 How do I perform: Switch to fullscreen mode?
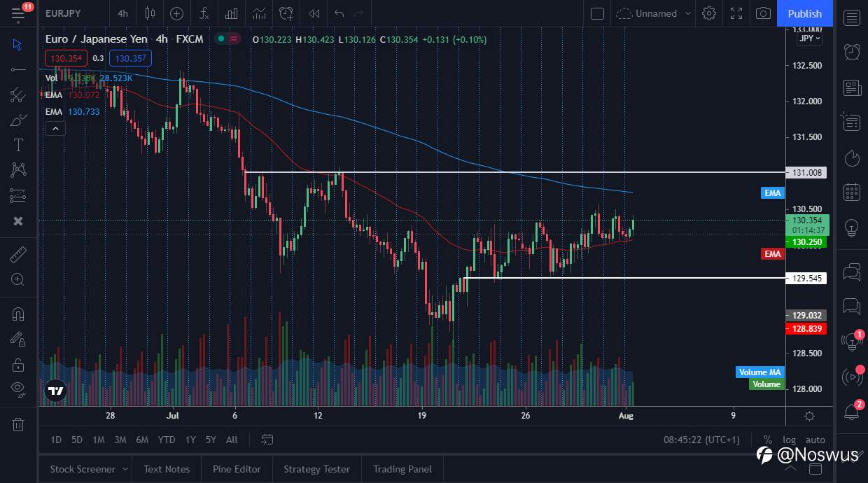pyautogui.click(x=736, y=13)
